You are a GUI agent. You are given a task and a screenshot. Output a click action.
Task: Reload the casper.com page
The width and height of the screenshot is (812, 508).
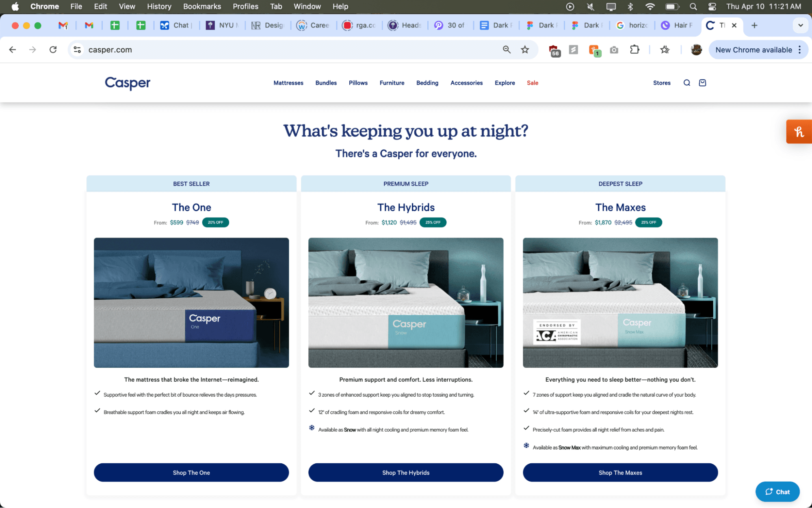(x=53, y=50)
